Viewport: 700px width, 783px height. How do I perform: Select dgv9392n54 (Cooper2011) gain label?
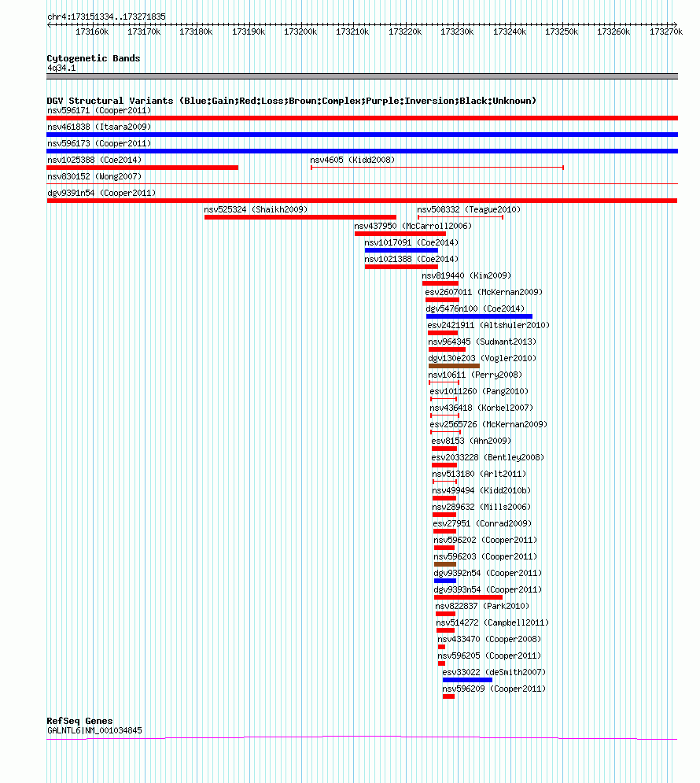click(488, 572)
